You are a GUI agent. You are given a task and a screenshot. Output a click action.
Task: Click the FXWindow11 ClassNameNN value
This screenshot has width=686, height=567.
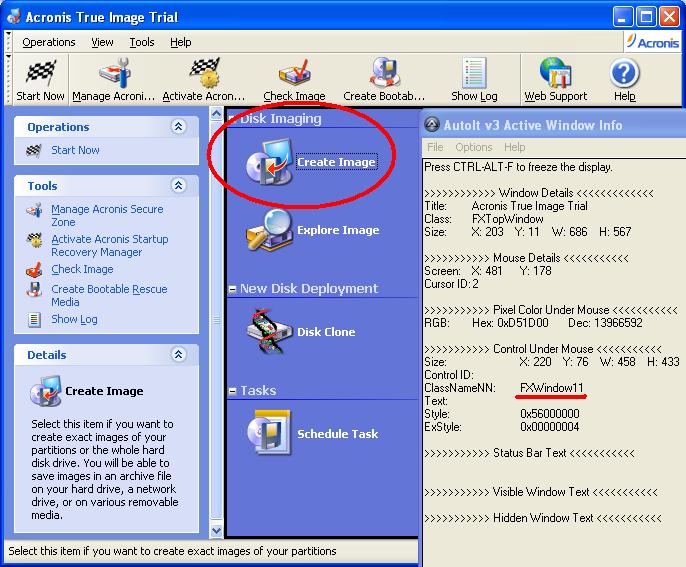552,388
